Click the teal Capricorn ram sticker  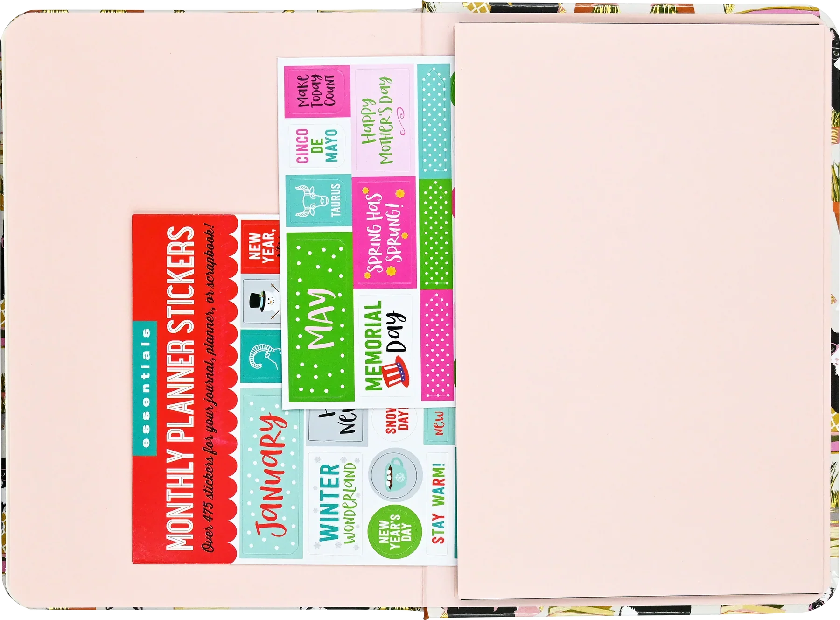pos(262,356)
